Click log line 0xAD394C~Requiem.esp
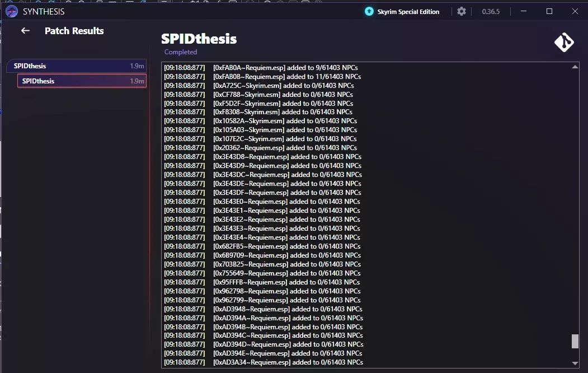Image resolution: width=588 pixels, height=373 pixels. pos(264,335)
